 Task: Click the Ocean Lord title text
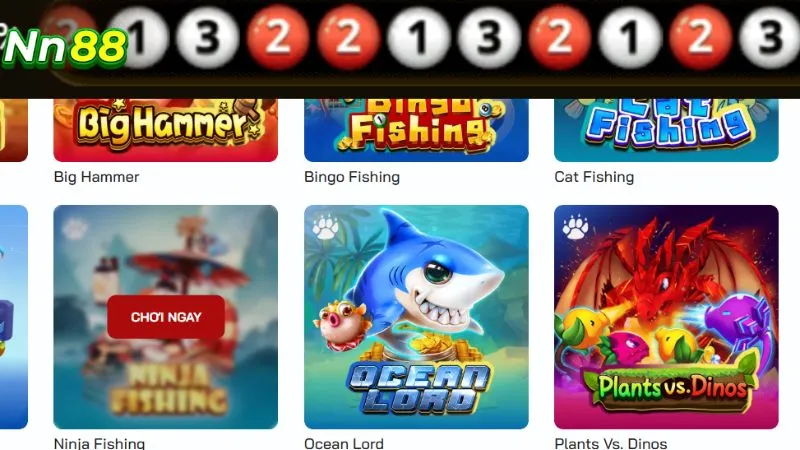(344, 443)
